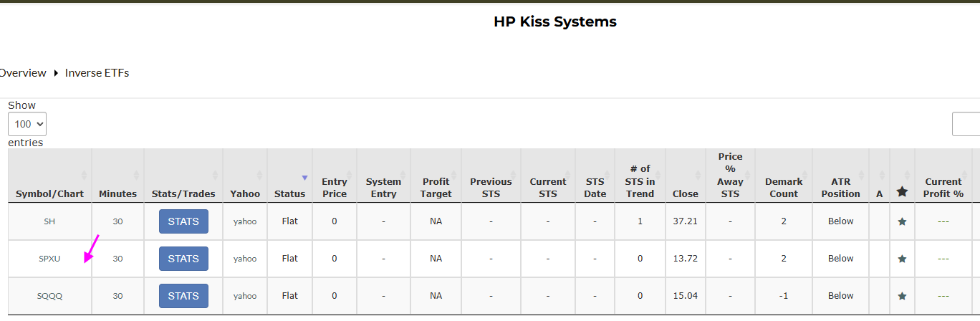Screen dimensions: 980x321
Task: Select Inverse ETFs breadcrumb item
Action: tap(97, 73)
